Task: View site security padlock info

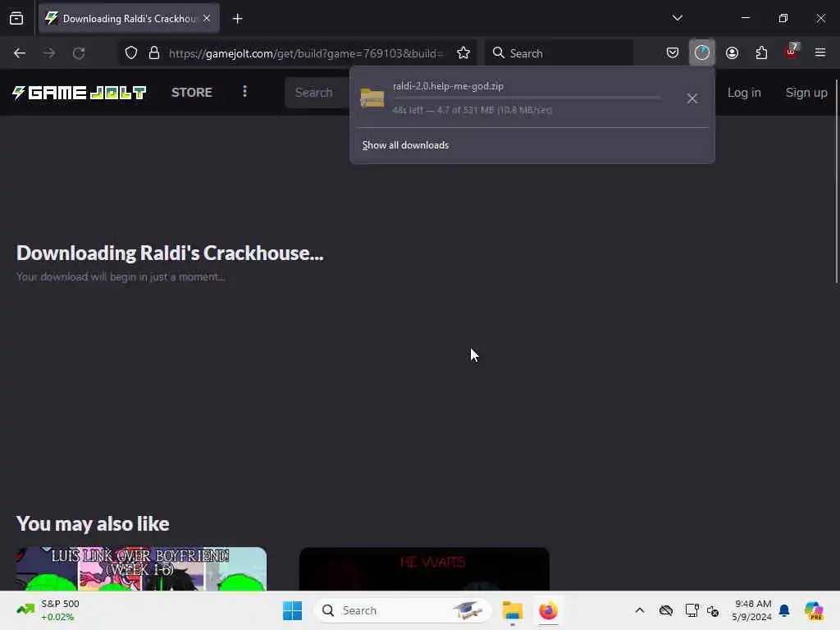Action: coord(154,53)
